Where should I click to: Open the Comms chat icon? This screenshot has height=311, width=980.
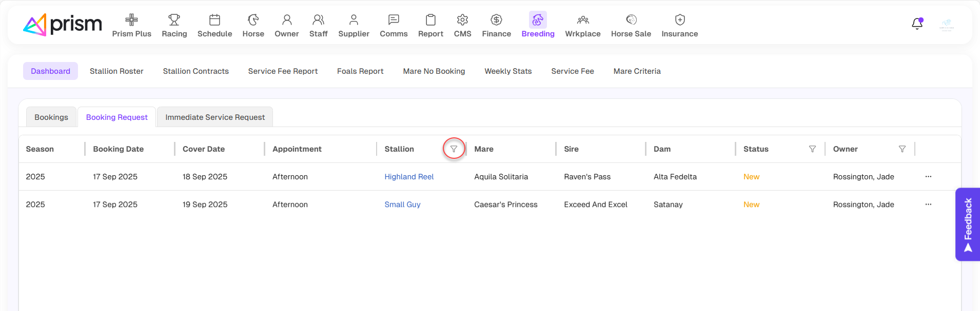click(394, 20)
